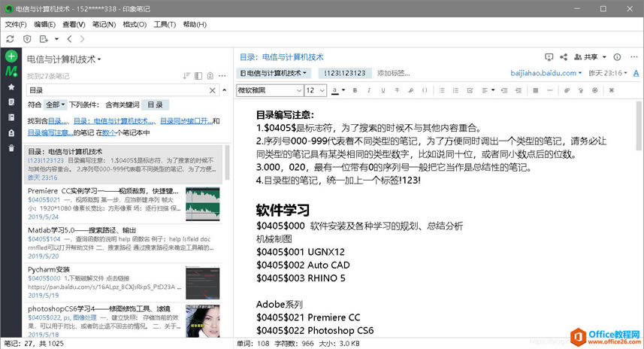
Task: Insert a checkbox to-do item
Action: coord(470,90)
